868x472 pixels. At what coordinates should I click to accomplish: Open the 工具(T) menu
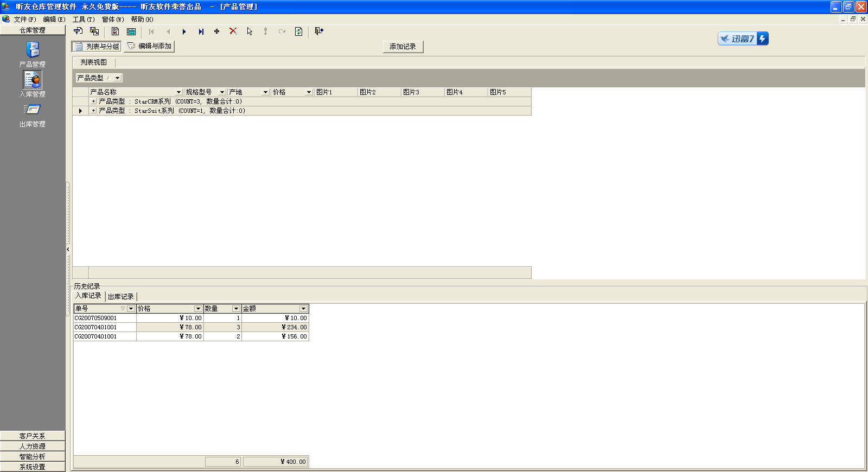click(x=84, y=20)
